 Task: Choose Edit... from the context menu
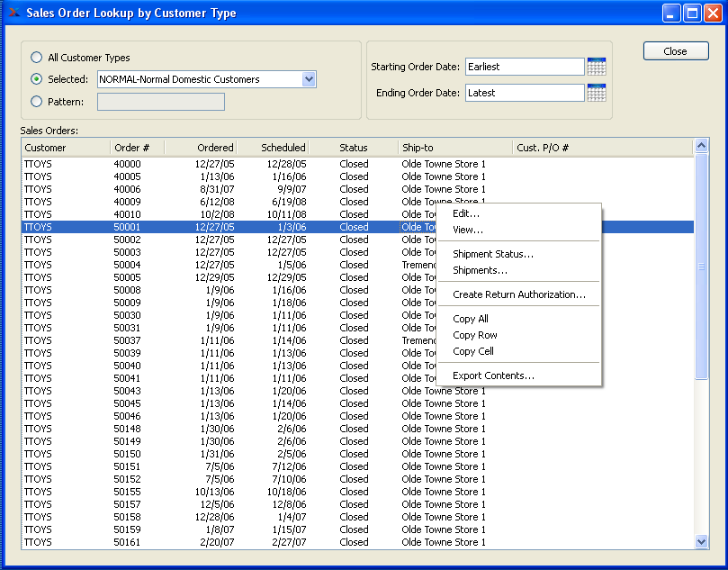466,213
